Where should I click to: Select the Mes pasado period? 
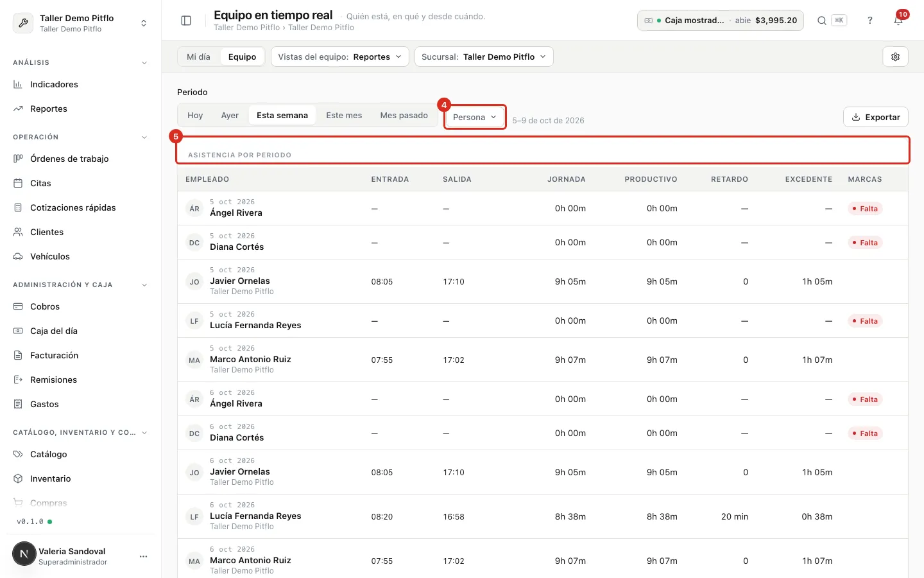tap(404, 116)
